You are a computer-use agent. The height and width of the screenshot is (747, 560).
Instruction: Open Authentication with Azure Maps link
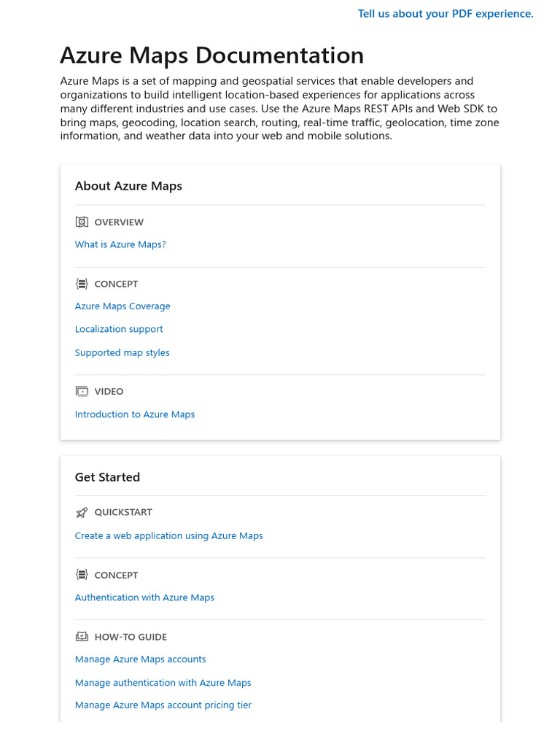pos(144,597)
